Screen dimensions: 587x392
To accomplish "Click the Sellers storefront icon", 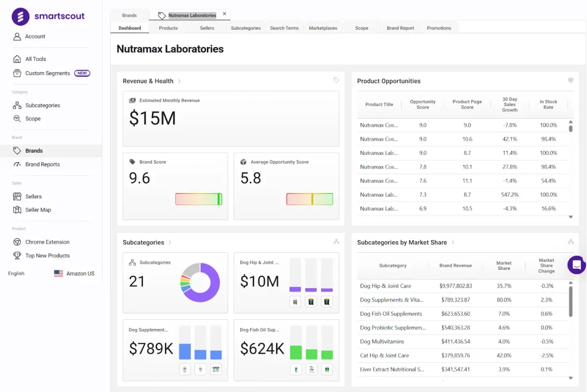I will [17, 197].
